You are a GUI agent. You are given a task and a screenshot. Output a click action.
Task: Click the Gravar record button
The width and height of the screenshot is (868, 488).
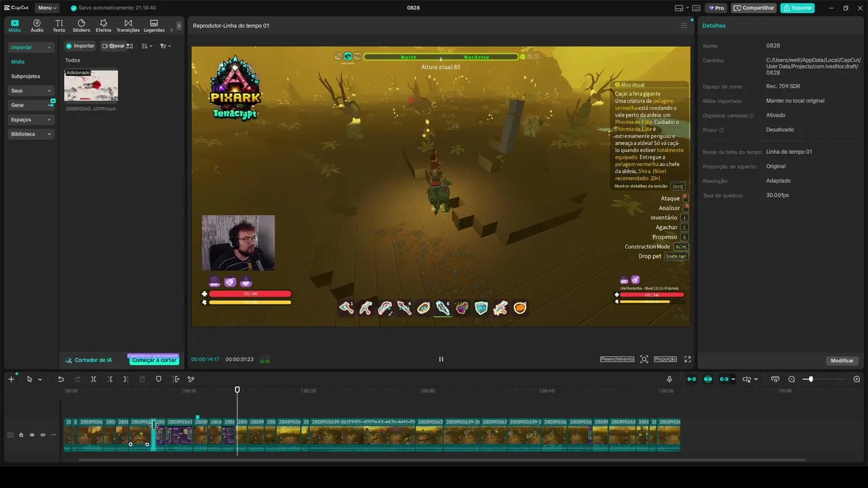coord(113,46)
